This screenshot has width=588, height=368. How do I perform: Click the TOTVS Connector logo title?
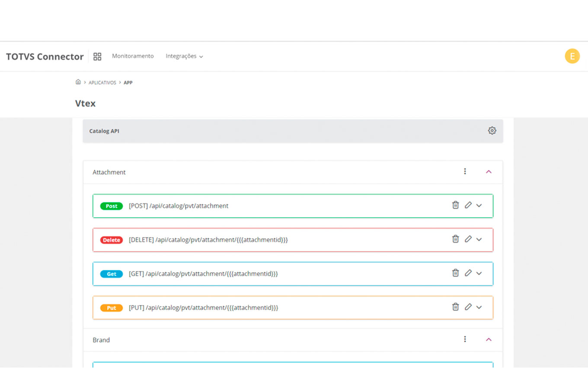click(45, 57)
